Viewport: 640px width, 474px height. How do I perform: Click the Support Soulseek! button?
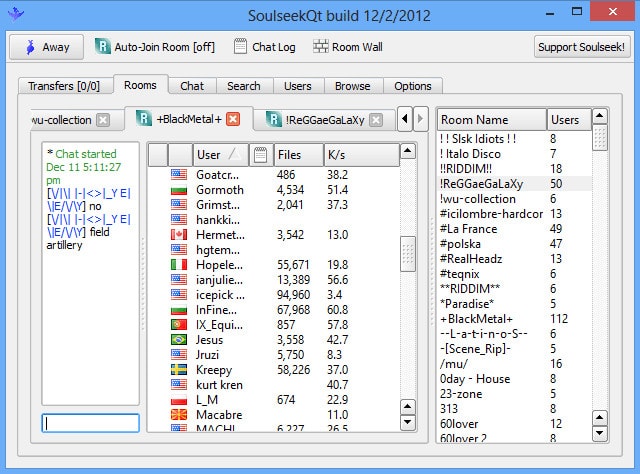(582, 47)
